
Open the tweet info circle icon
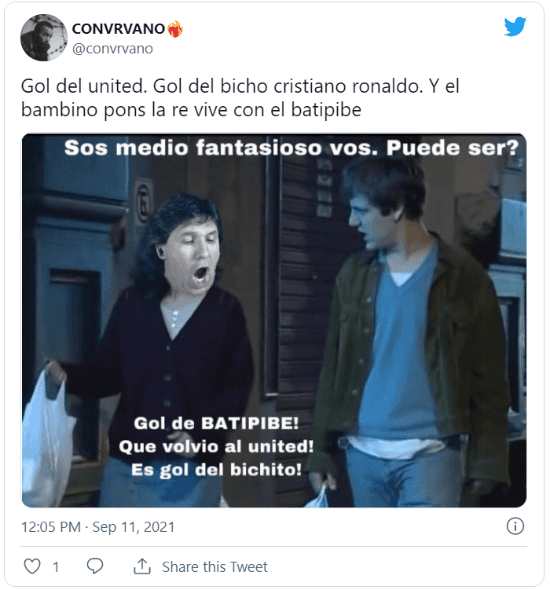click(x=515, y=526)
